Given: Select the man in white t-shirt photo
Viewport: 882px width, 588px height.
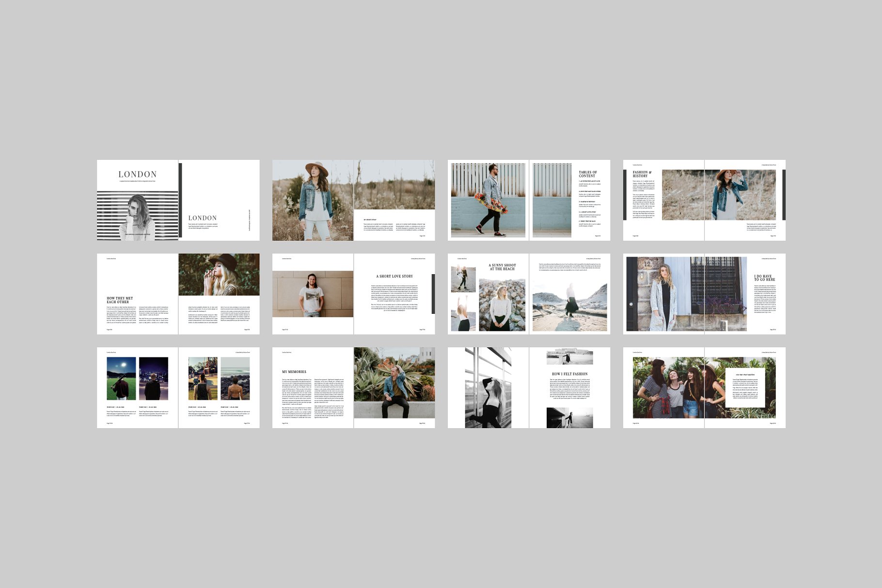Looking at the screenshot, I should click(x=313, y=294).
